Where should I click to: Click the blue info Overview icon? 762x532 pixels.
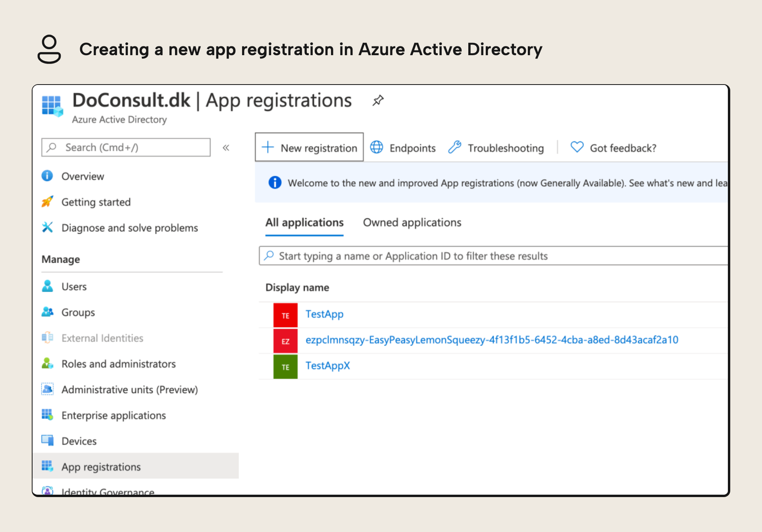47,175
